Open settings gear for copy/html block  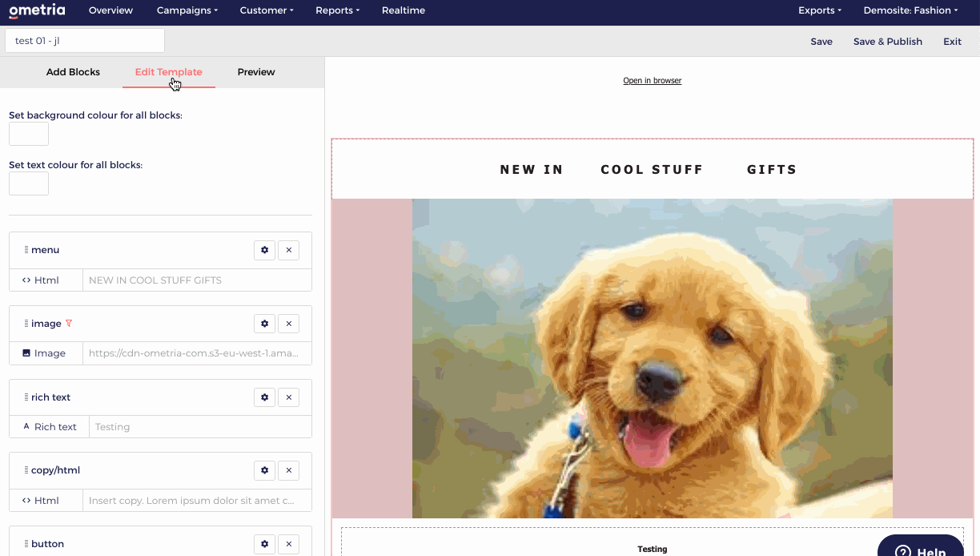264,470
